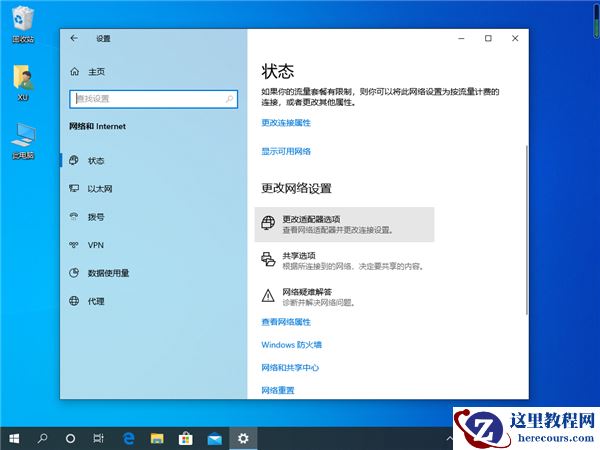The height and width of the screenshot is (450, 600).
Task: Open Cortana circle on taskbar
Action: coord(70,439)
